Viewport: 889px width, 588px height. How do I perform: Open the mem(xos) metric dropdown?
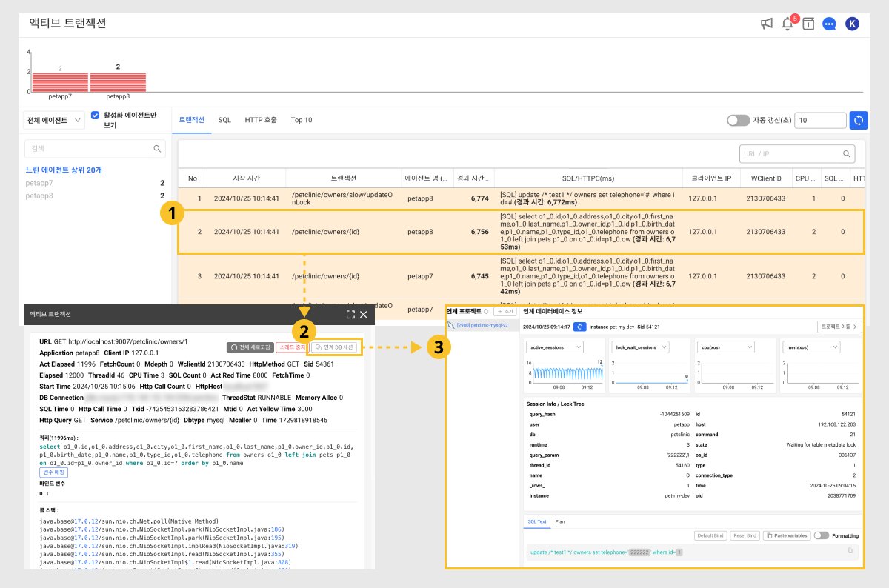point(810,347)
